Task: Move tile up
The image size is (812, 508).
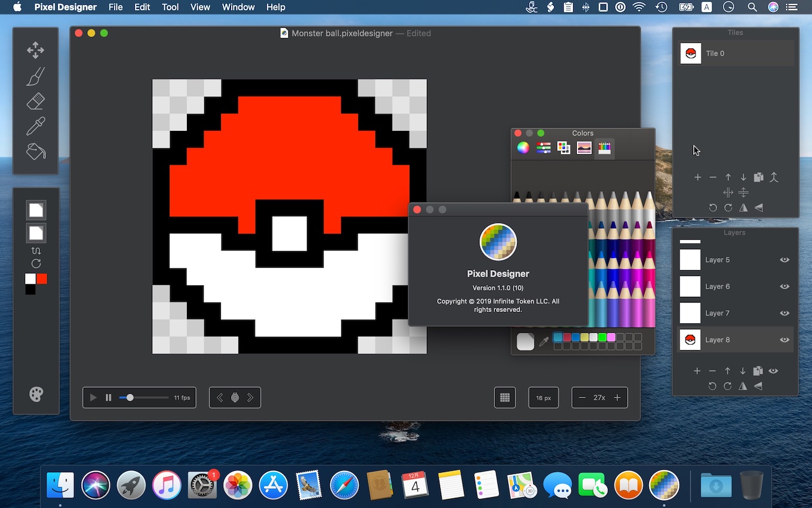Action: click(x=728, y=178)
